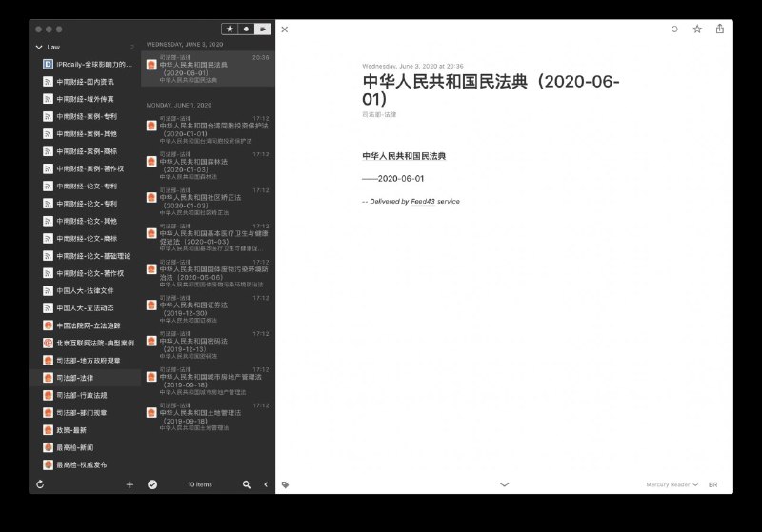Click the plus icon to add subscription
The height and width of the screenshot is (532, 762).
130,484
